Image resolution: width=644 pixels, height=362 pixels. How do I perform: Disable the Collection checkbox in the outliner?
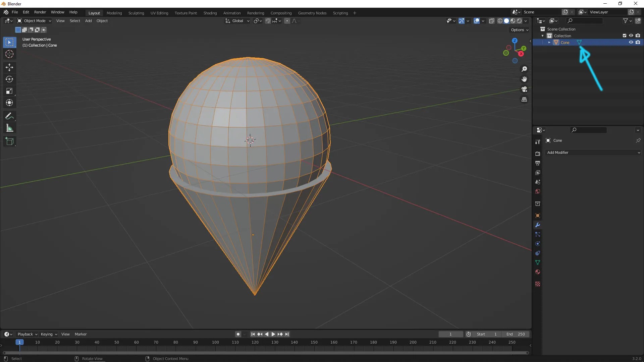tap(625, 35)
